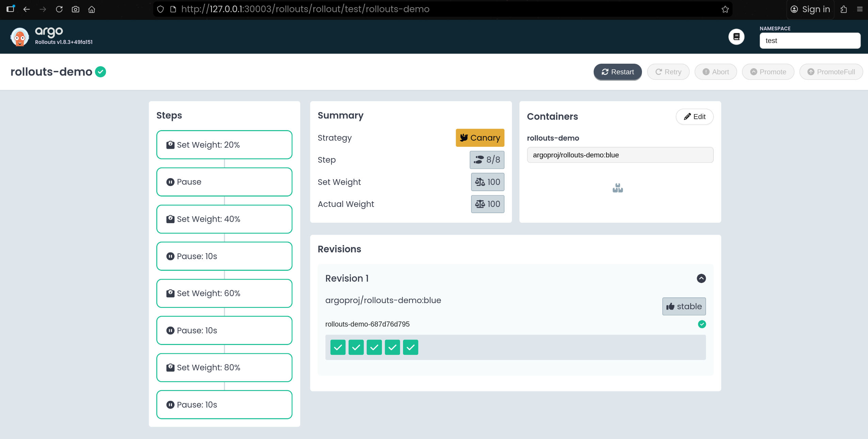Click the replica set green status check
The width and height of the screenshot is (868, 439).
(702, 324)
